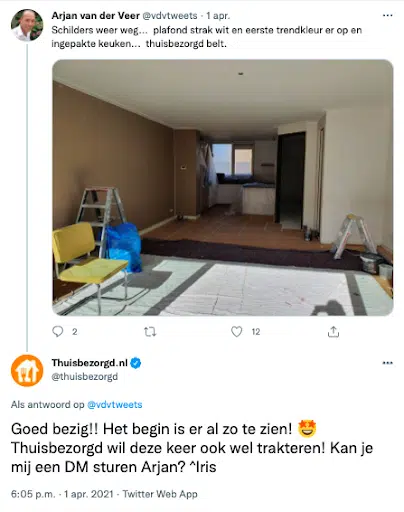404x512 pixels.
Task: Open the share icon under the photo
Action: 333,332
